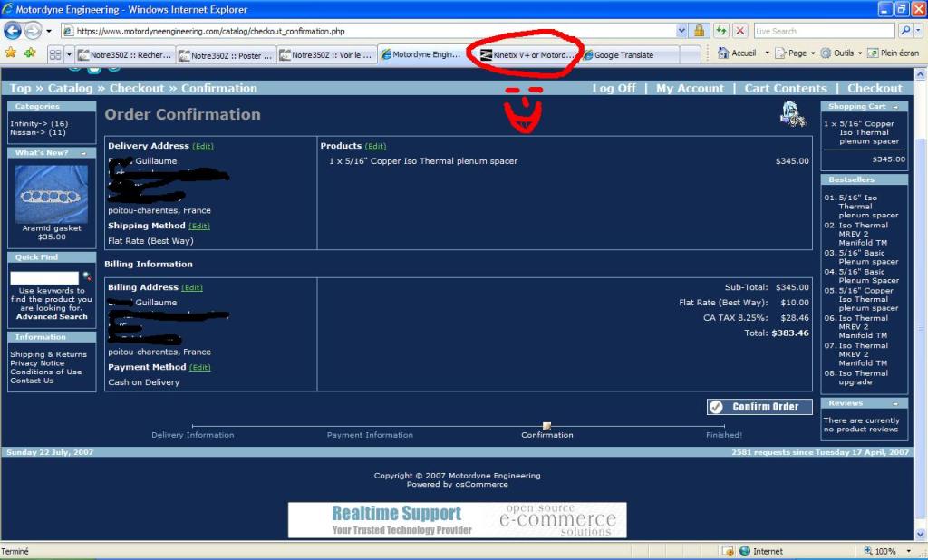The image size is (928, 560).
Task: Open the Quick Tabs grid icon
Action: pyautogui.click(x=55, y=54)
